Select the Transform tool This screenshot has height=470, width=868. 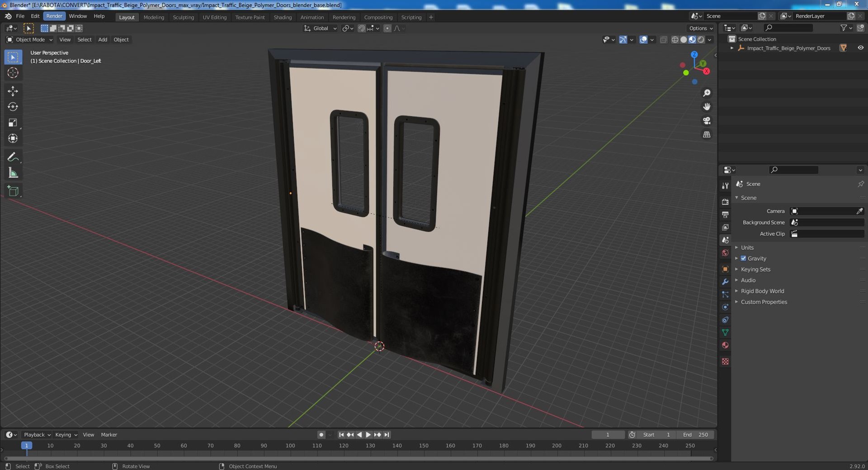pos(13,138)
